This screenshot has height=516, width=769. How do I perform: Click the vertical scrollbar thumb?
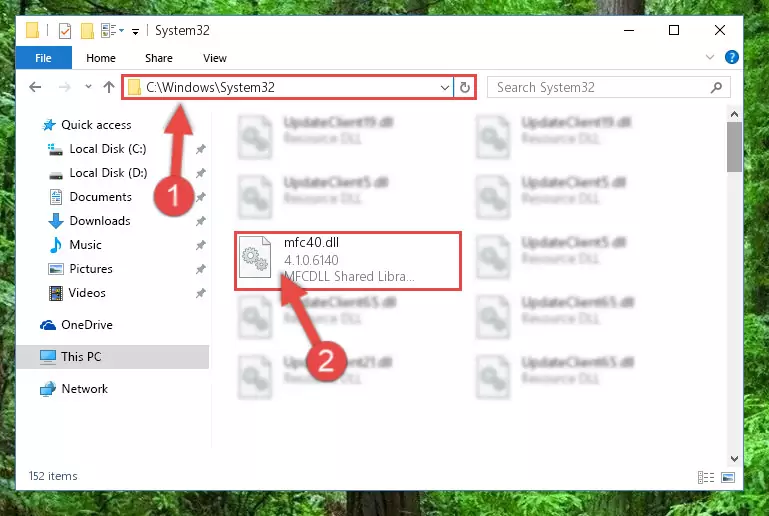pos(734,147)
